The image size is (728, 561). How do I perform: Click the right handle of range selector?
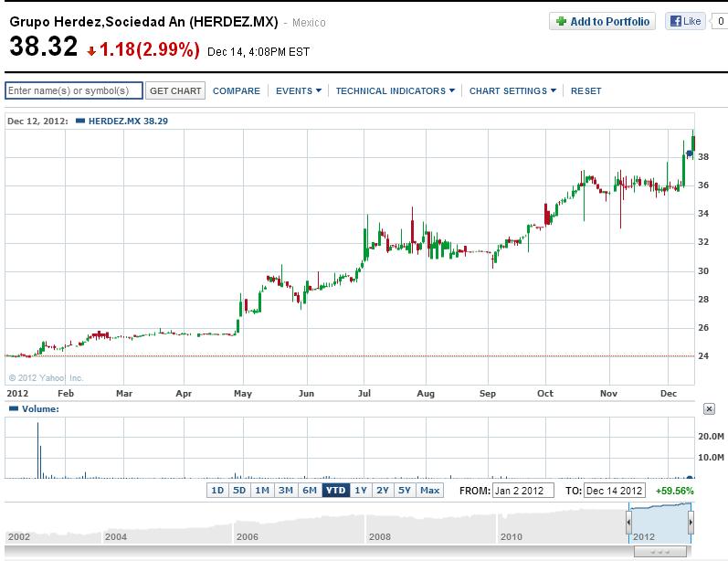tap(691, 523)
